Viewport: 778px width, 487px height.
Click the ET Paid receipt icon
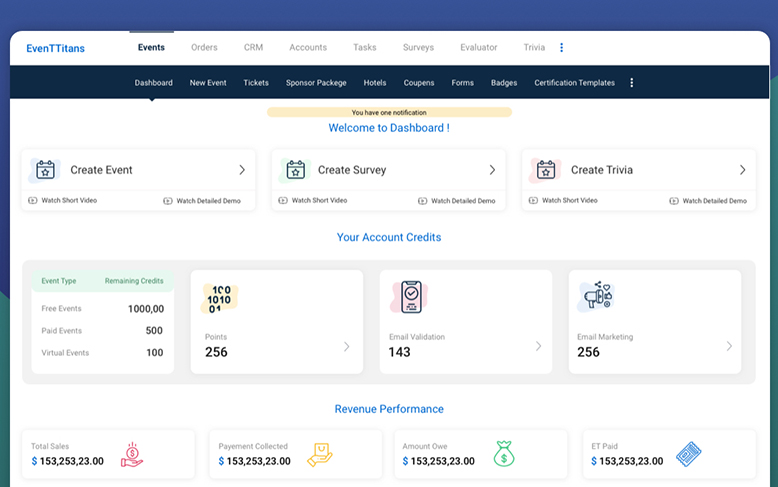(689, 455)
